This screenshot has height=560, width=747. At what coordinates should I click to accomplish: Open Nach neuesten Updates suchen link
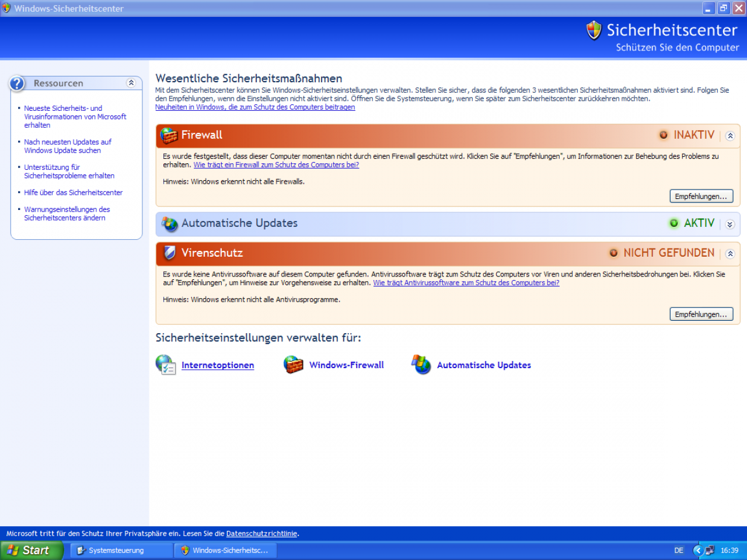(x=68, y=146)
